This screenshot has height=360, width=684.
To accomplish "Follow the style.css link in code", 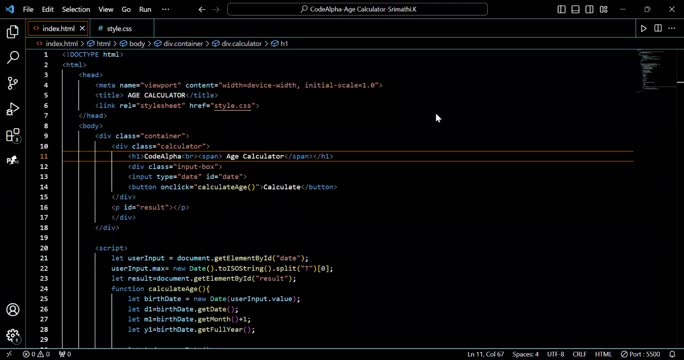I will point(233,106).
